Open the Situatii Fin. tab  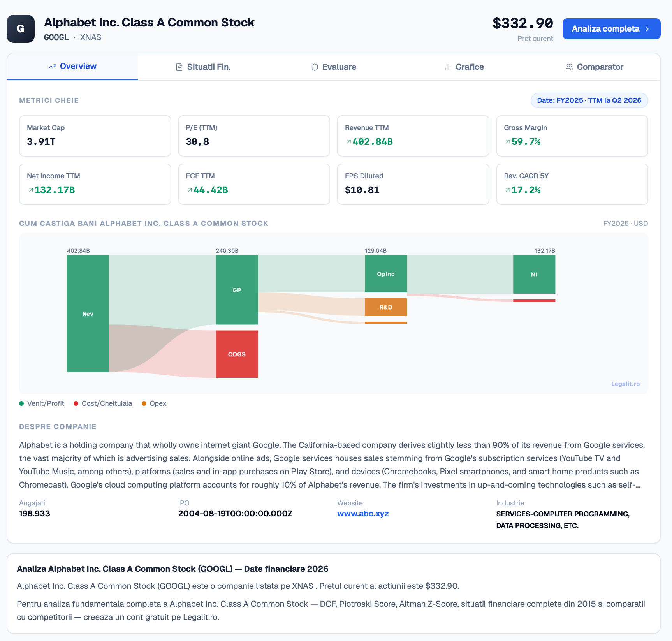pyautogui.click(x=203, y=67)
